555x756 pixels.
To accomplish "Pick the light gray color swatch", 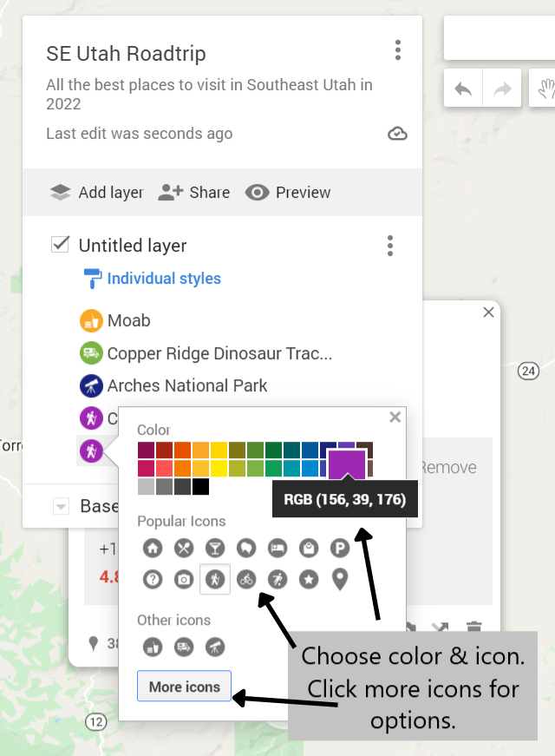I will (x=146, y=487).
